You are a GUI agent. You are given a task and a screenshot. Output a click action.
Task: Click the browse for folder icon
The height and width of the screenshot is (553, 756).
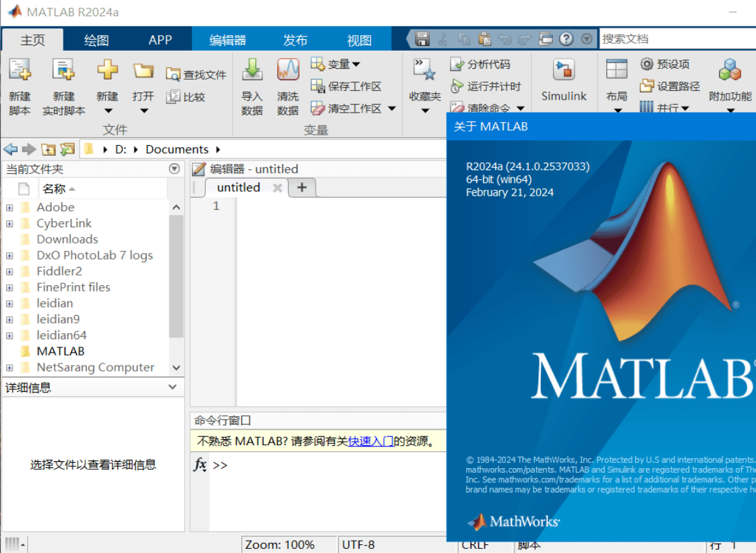(x=67, y=150)
